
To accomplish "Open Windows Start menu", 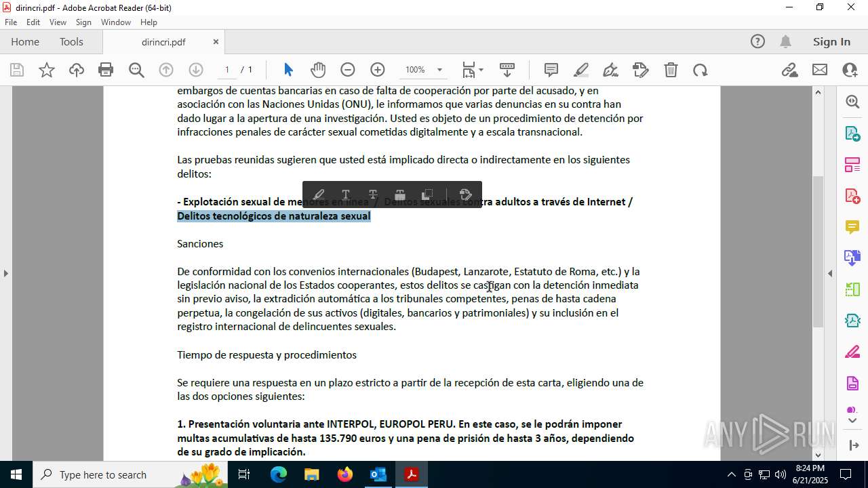I will pyautogui.click(x=16, y=474).
